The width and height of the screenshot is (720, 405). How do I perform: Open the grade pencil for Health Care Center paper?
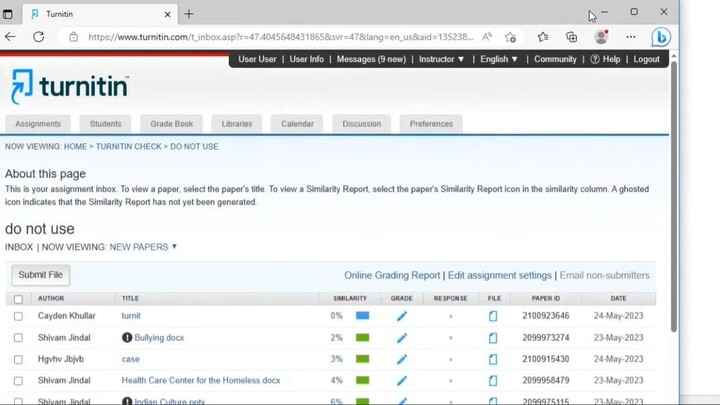[402, 381]
